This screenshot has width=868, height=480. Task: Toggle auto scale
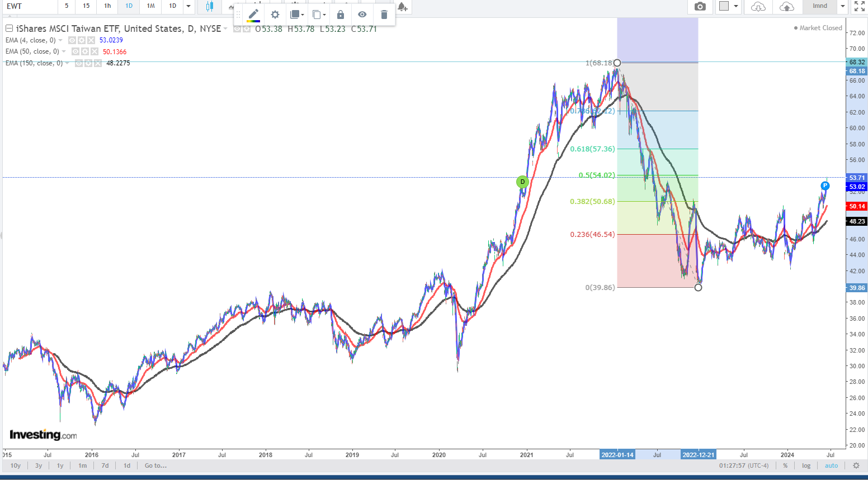pos(832,465)
